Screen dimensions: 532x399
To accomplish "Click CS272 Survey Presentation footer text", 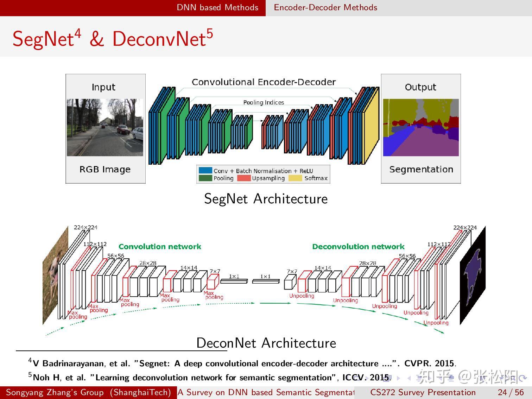I will click(x=423, y=392).
